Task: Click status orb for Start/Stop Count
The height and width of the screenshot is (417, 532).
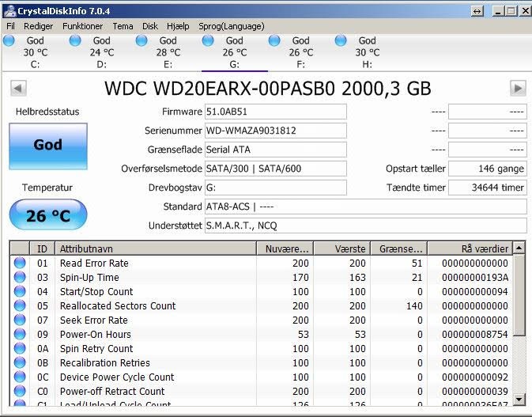Action: pyautogui.click(x=20, y=291)
